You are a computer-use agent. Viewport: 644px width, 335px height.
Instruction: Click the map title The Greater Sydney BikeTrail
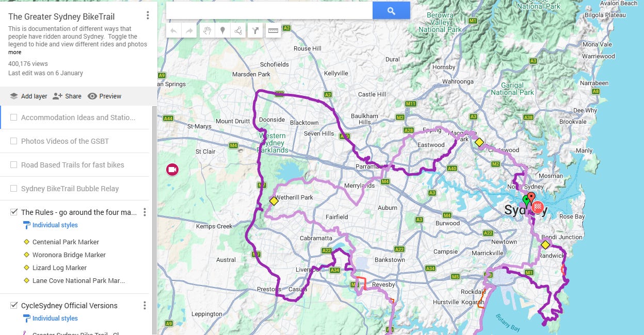click(x=61, y=16)
